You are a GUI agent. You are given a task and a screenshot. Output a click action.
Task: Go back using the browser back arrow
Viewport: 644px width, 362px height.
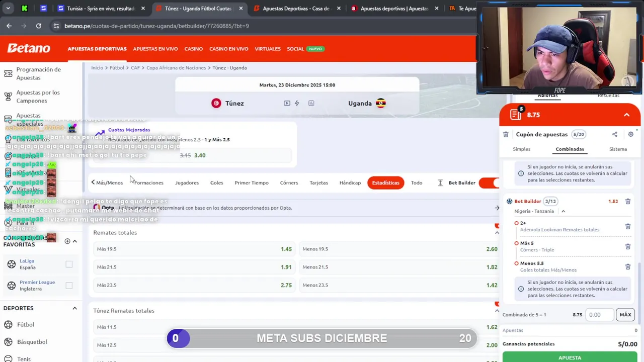9,26
